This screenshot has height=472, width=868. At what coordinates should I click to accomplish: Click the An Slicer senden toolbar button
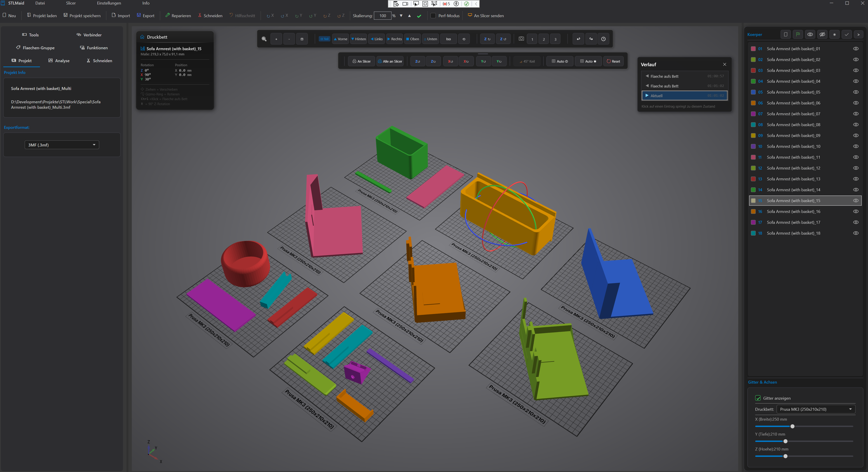point(486,16)
